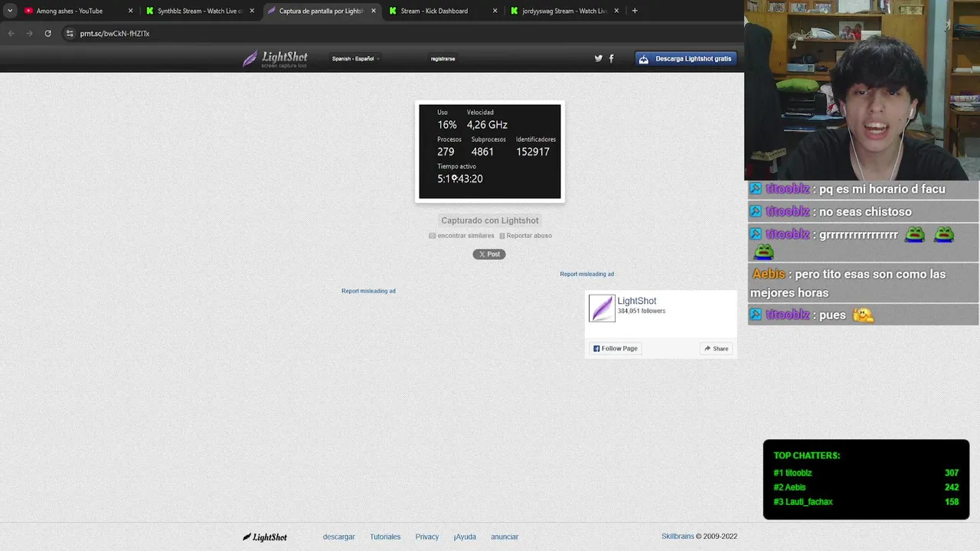Click the registrarse link

pyautogui.click(x=443, y=59)
